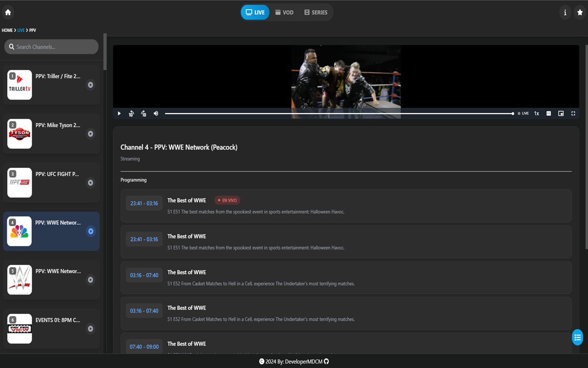Click the Search Channels input field
The image size is (588, 368).
coord(51,46)
